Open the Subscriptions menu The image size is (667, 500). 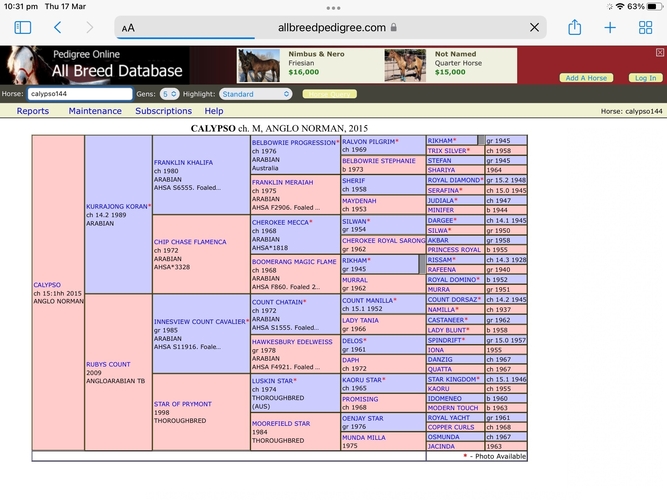tap(163, 111)
